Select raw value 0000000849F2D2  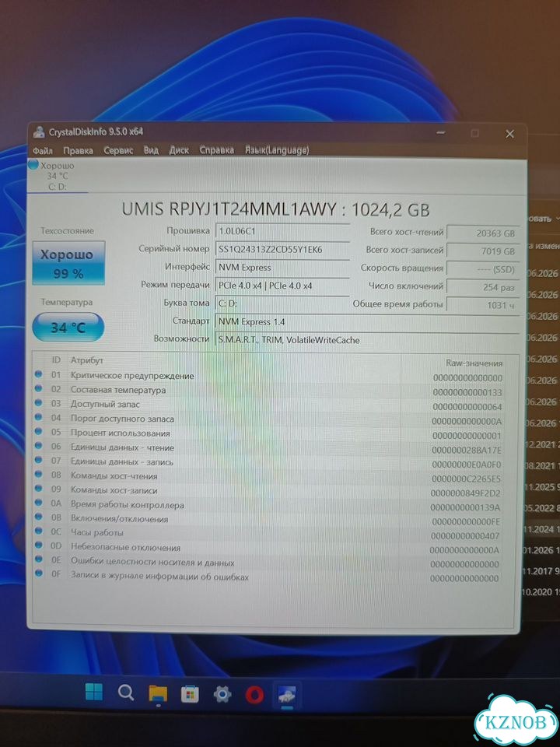465,493
